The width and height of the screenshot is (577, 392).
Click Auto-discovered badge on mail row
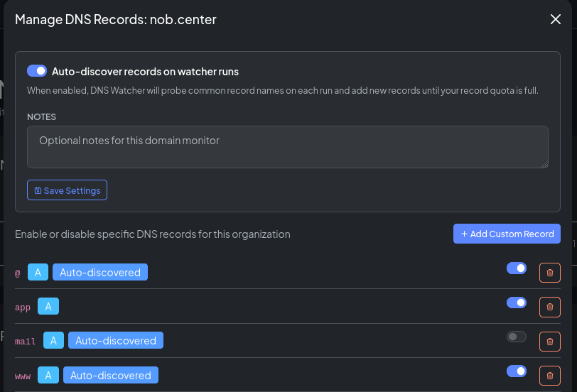[x=116, y=340]
